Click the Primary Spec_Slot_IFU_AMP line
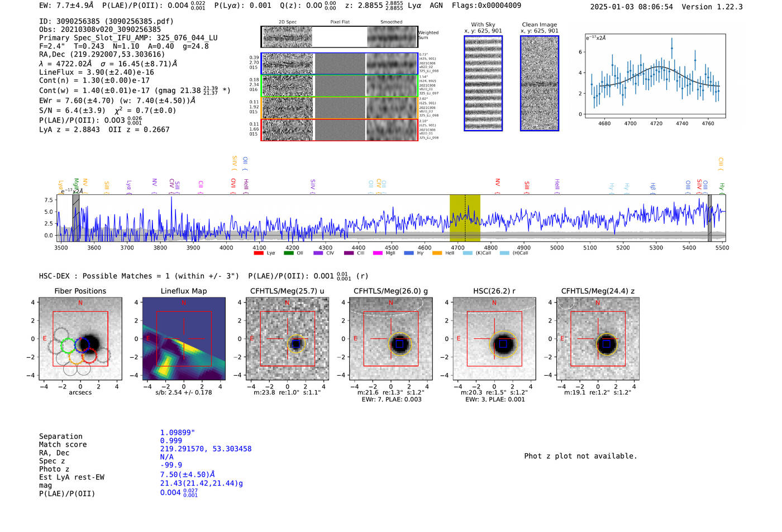The height and width of the screenshot is (532, 782). point(128,38)
